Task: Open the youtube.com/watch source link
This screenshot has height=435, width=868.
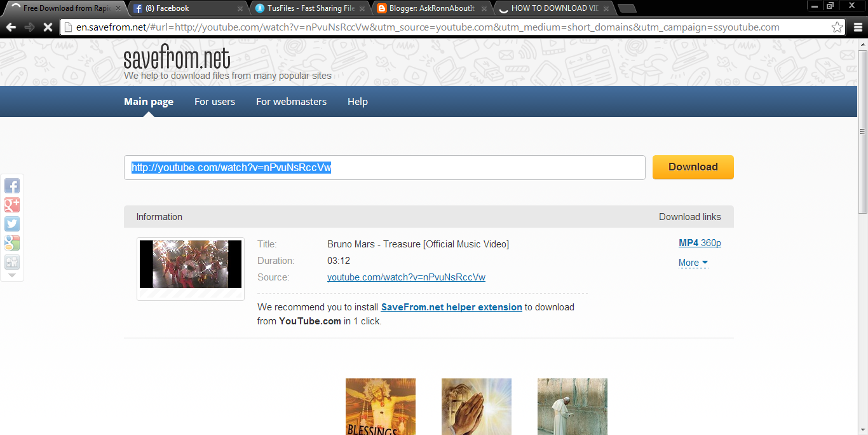Action: [406, 277]
